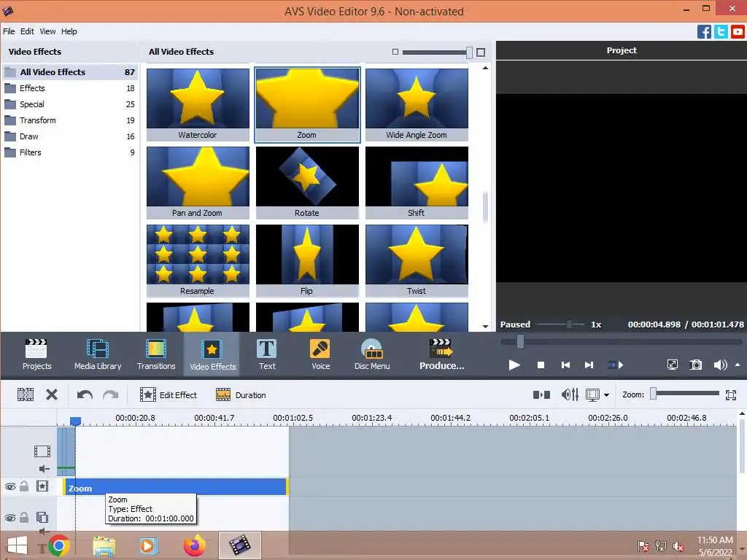
Task: Open the Voice recording section
Action: coord(320,354)
